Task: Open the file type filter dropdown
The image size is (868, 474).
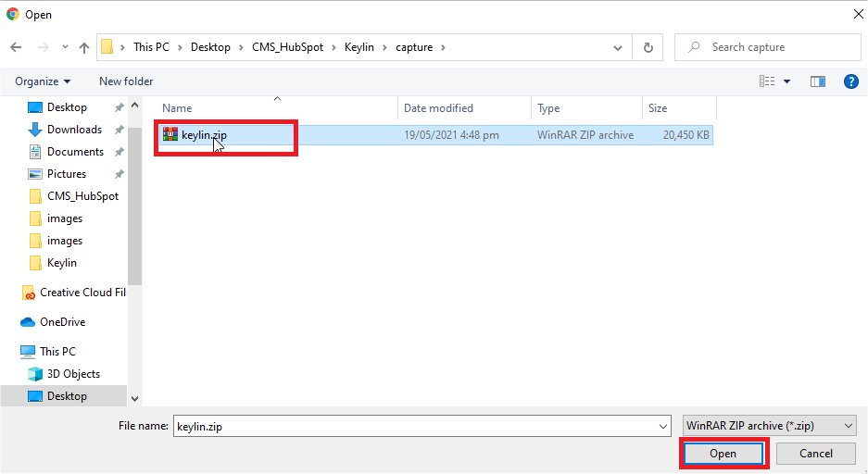Action: [x=768, y=426]
